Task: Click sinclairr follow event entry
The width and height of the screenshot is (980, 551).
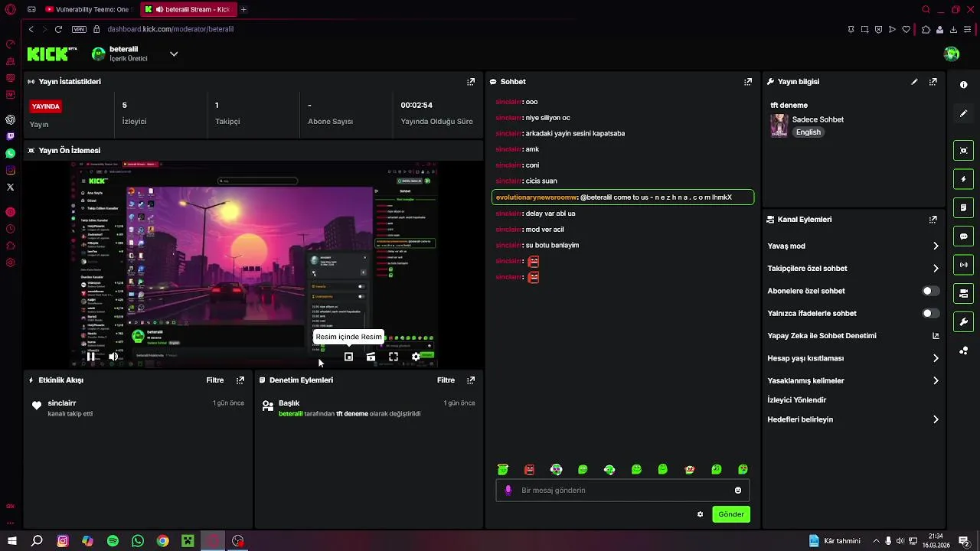Action: coord(138,408)
